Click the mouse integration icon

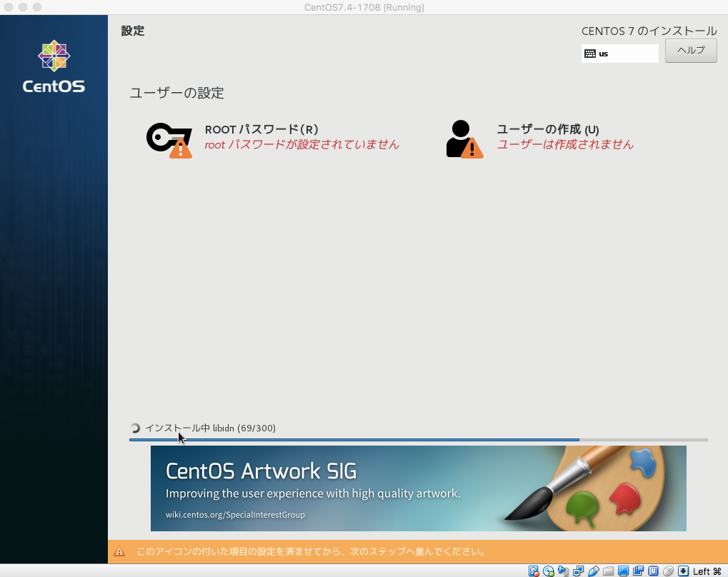669,571
